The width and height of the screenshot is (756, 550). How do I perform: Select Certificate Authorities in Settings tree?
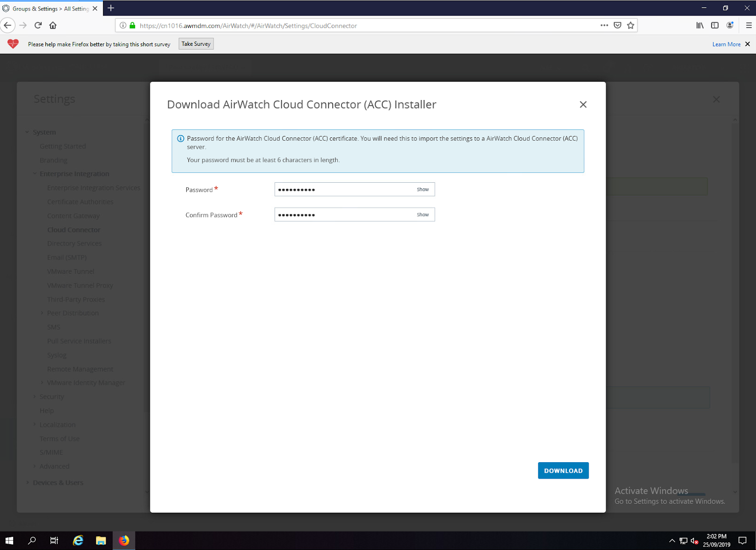point(80,202)
